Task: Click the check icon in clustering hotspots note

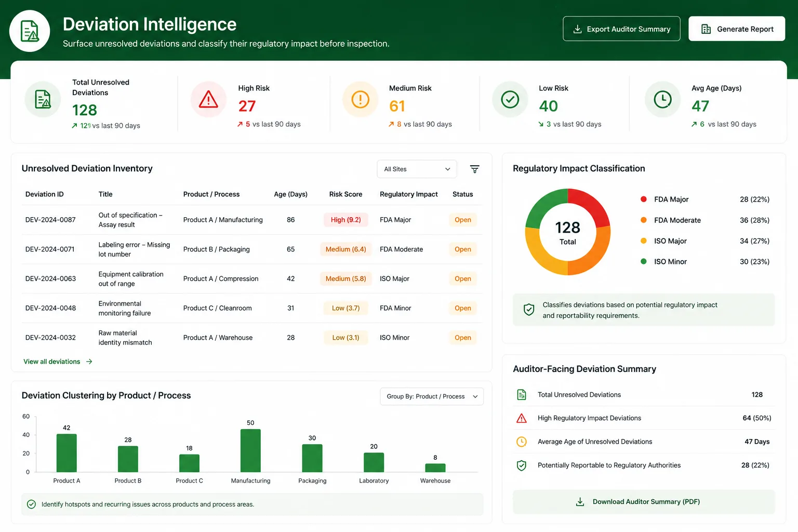Action: 31,504
